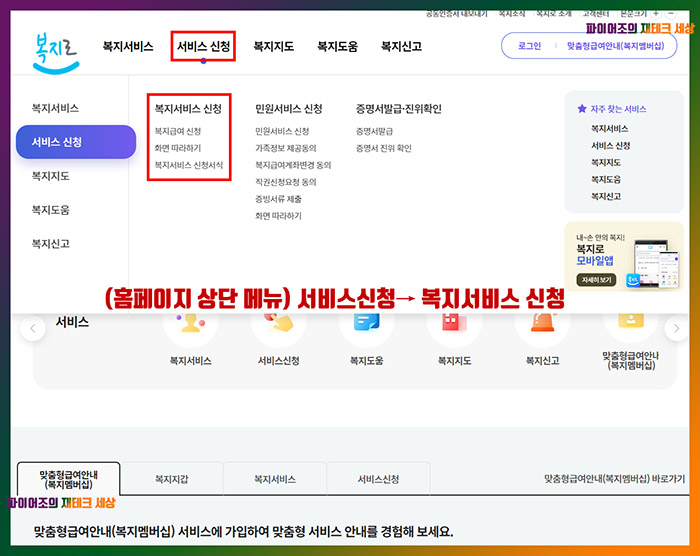The width and height of the screenshot is (700, 556).
Task: Click the 복지급여계좌변경 동의 link
Action: click(293, 165)
